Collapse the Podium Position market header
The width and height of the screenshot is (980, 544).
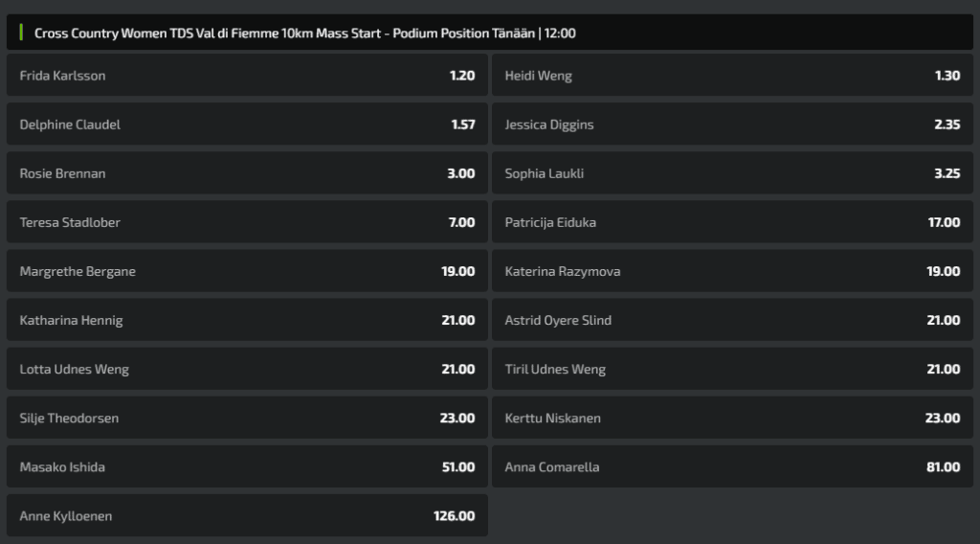[x=490, y=33]
